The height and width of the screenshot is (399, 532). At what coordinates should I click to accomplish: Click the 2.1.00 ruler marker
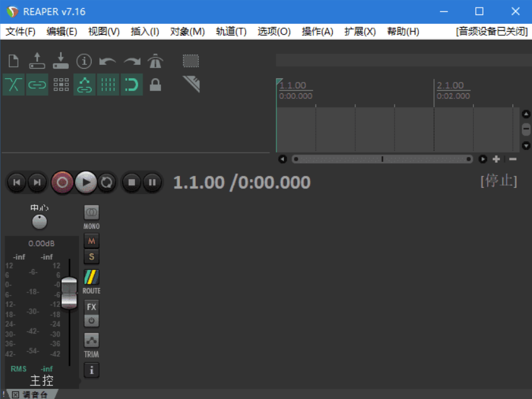coord(450,86)
